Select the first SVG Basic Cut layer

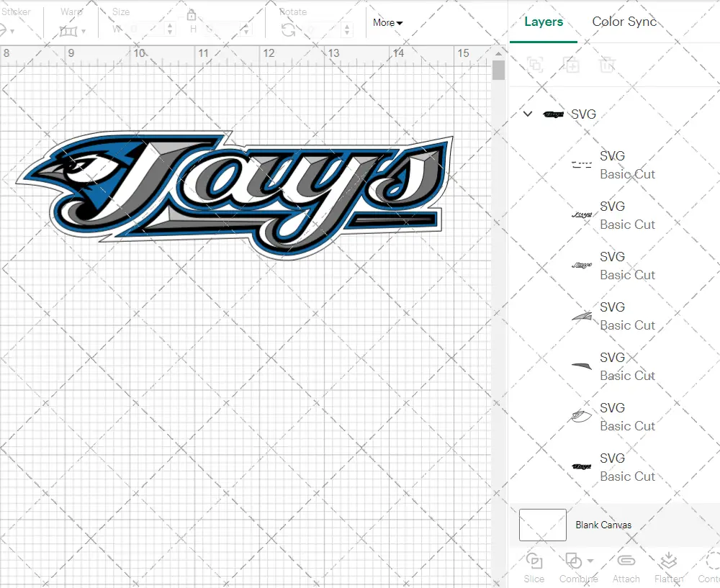[x=612, y=165]
